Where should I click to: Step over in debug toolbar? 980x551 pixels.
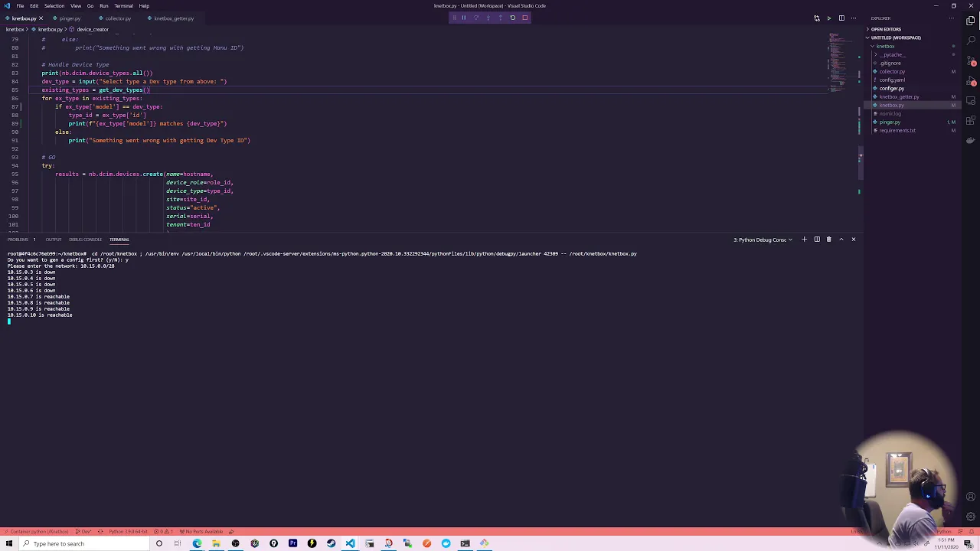coord(475,18)
